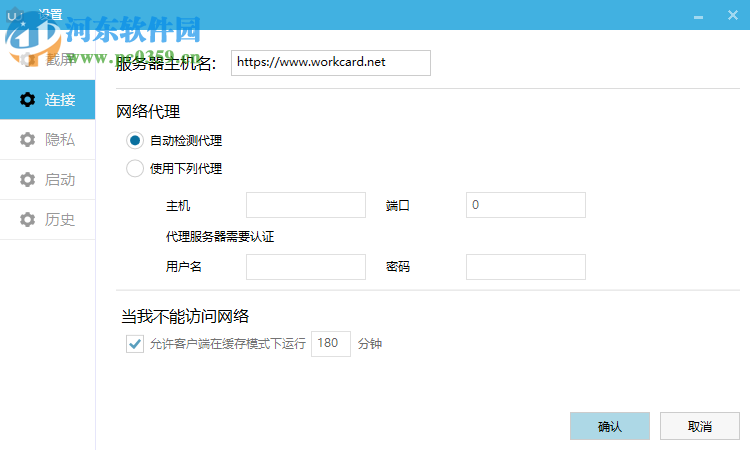
Task: Click the gear icon beside 连接
Action: 27,99
